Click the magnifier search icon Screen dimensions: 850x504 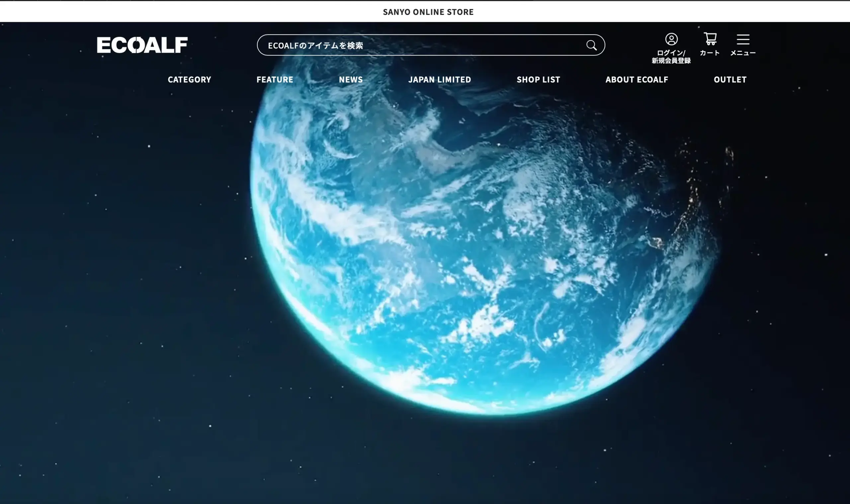(x=591, y=45)
